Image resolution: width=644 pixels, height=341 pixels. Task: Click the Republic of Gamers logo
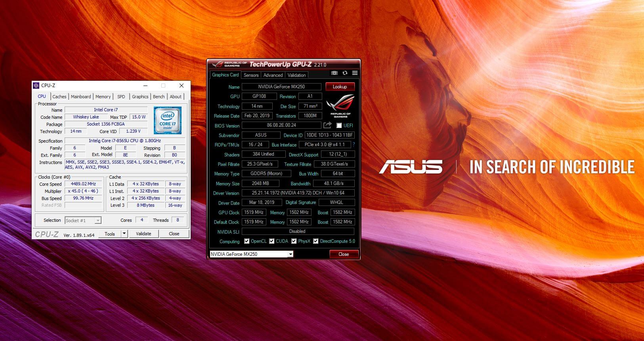point(340,106)
